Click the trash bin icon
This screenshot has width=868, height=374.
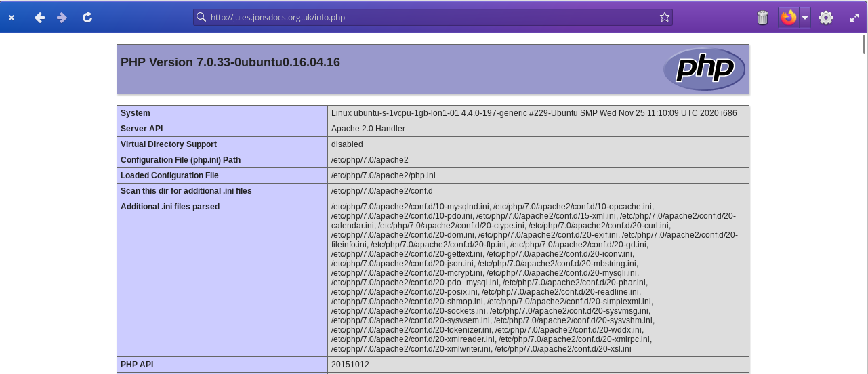[x=762, y=18]
